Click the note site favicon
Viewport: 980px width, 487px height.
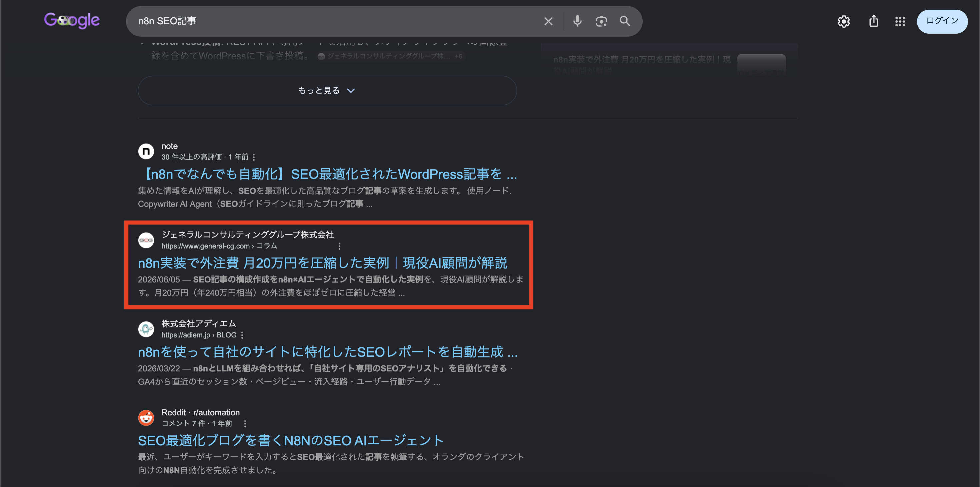coord(146,151)
